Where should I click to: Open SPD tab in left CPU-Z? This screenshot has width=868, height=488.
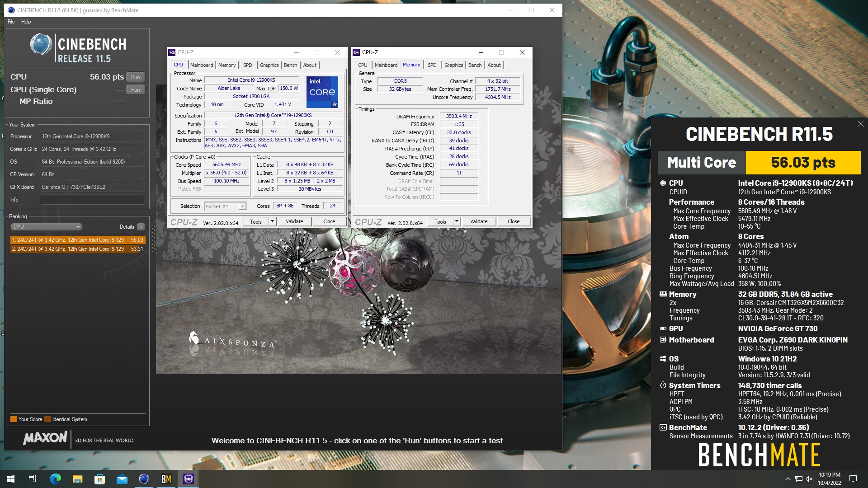pyautogui.click(x=248, y=65)
